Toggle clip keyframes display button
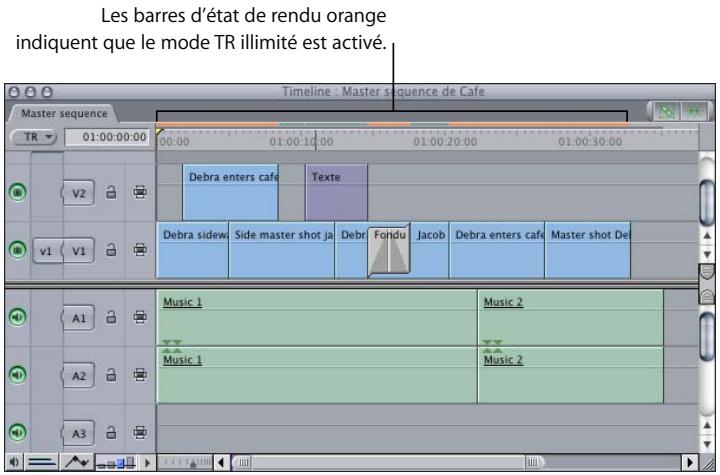 pos(42,462)
